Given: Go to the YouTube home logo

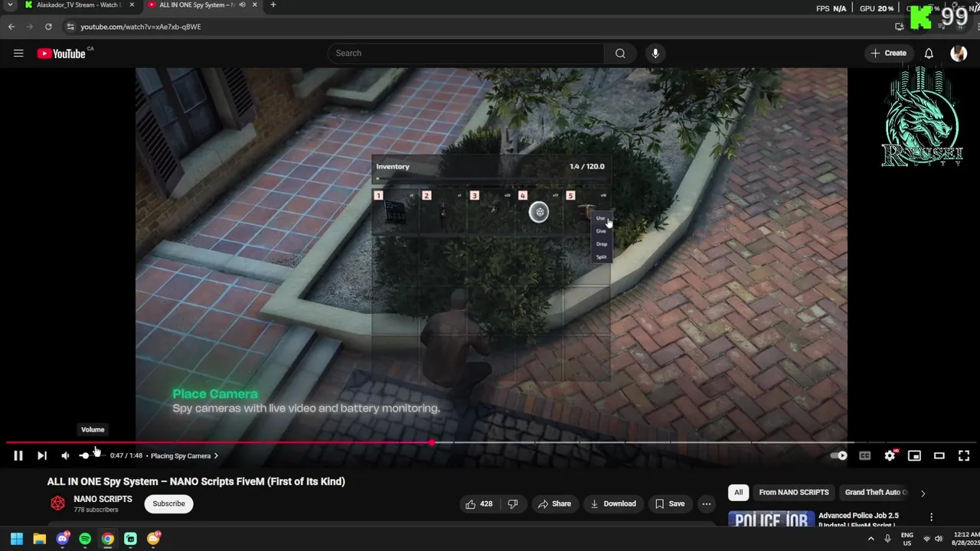Looking at the screenshot, I should point(61,54).
